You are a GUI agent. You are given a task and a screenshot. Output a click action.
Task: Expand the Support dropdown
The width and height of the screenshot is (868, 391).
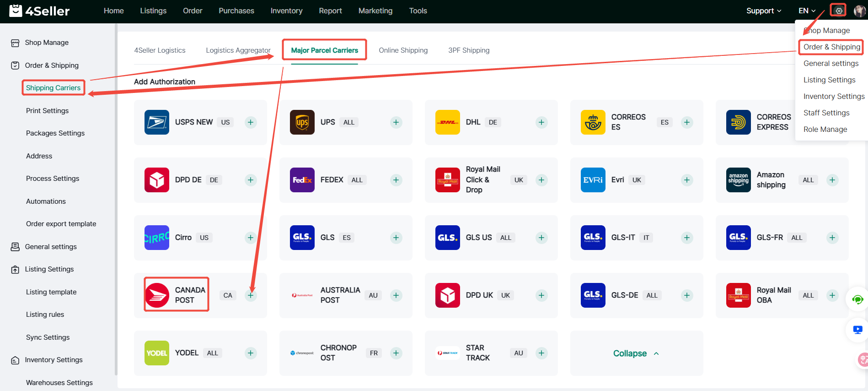764,11
